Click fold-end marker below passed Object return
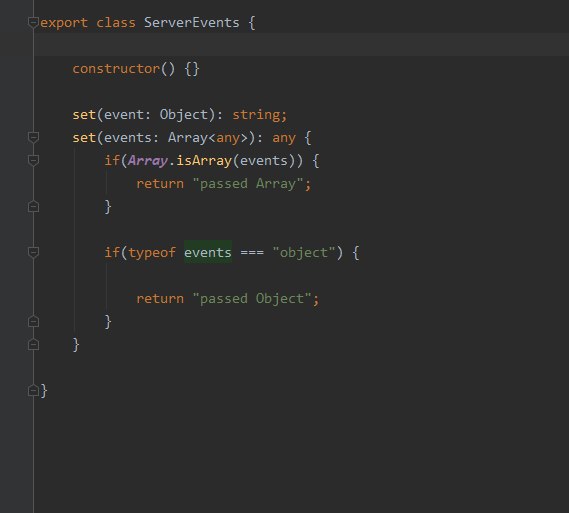This screenshot has height=513, width=569. pyautogui.click(x=33, y=321)
